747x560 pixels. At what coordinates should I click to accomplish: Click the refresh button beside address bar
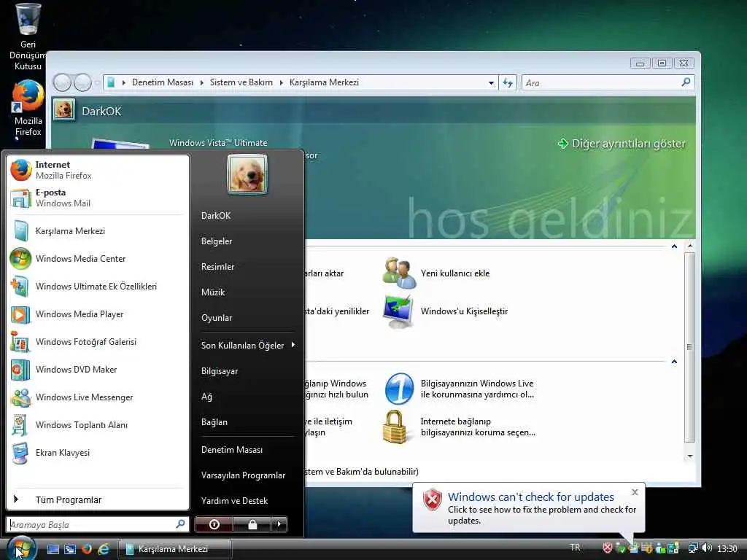[508, 83]
